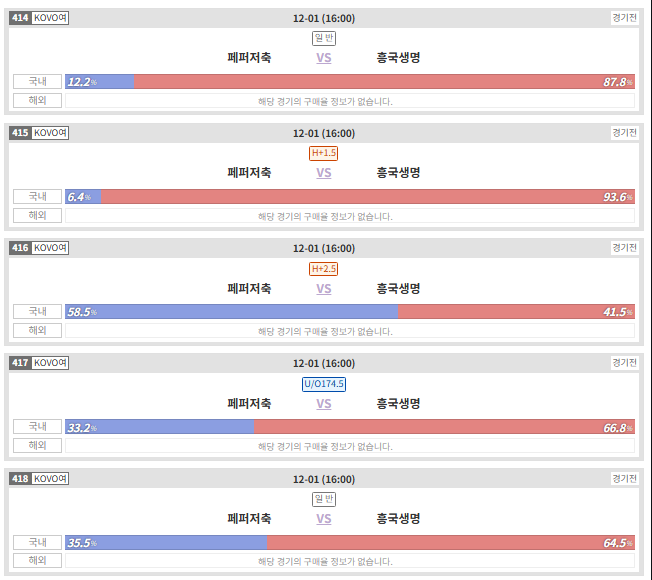The image size is (652, 580).
Task: Select the VS link in match 418
Action: click(x=324, y=519)
